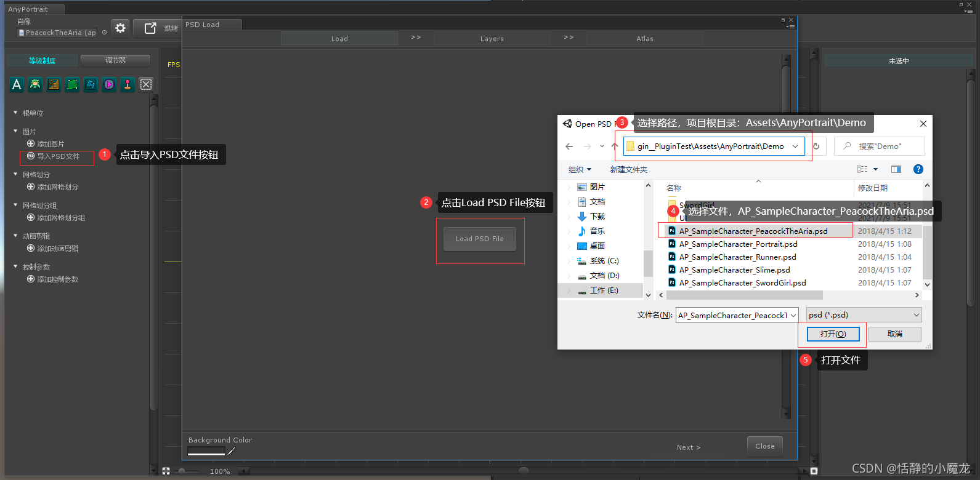
Task: Click the Next > button
Action: (x=689, y=447)
